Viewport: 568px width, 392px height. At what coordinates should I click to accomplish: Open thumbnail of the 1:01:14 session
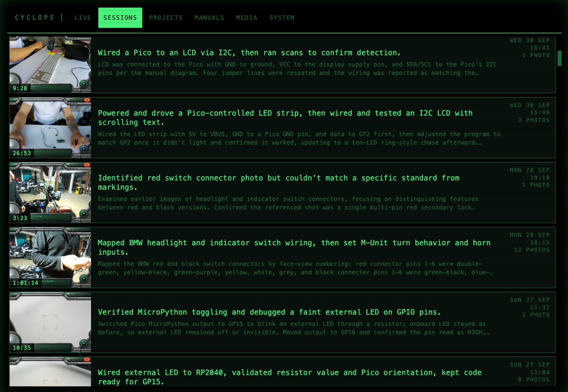[x=50, y=258]
